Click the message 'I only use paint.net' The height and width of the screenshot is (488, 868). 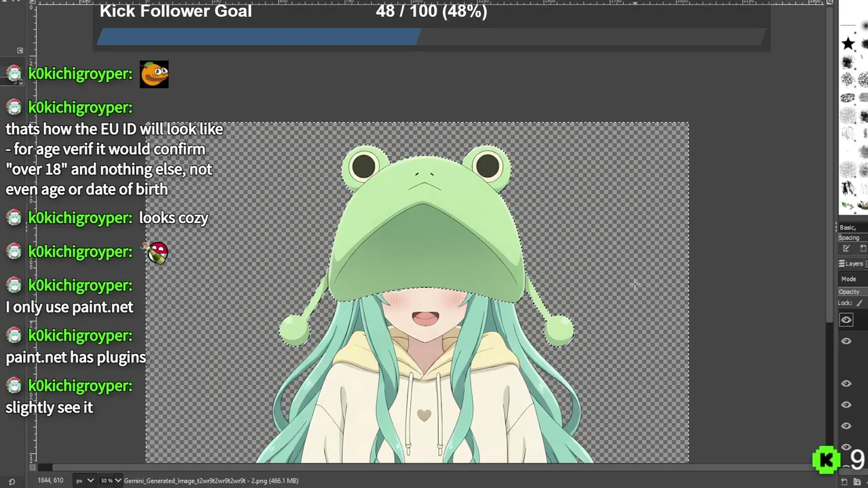(69, 307)
